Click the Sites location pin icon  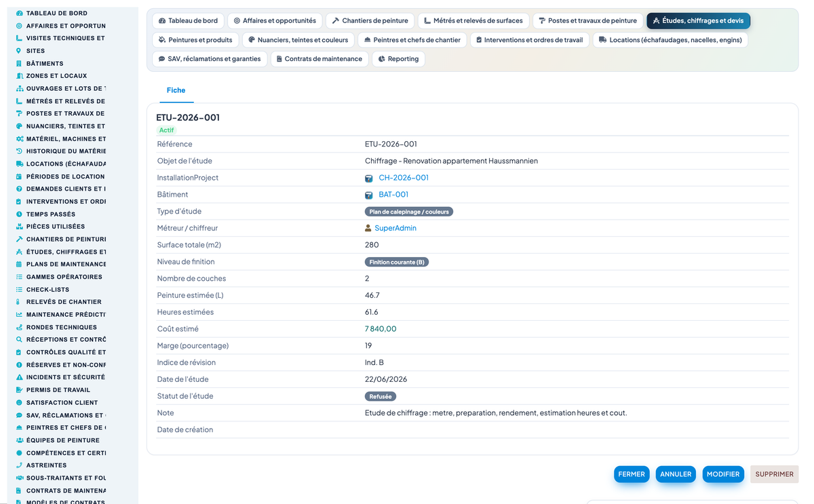(x=20, y=51)
